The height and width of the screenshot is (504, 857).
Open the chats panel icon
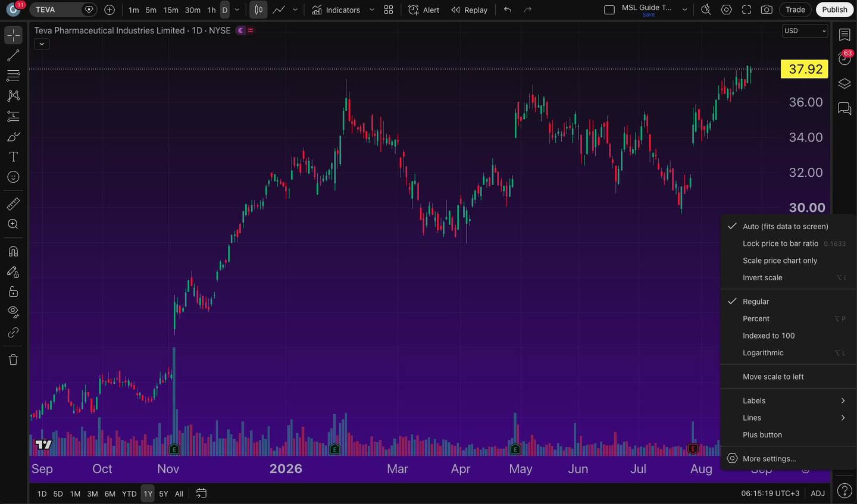point(845,108)
